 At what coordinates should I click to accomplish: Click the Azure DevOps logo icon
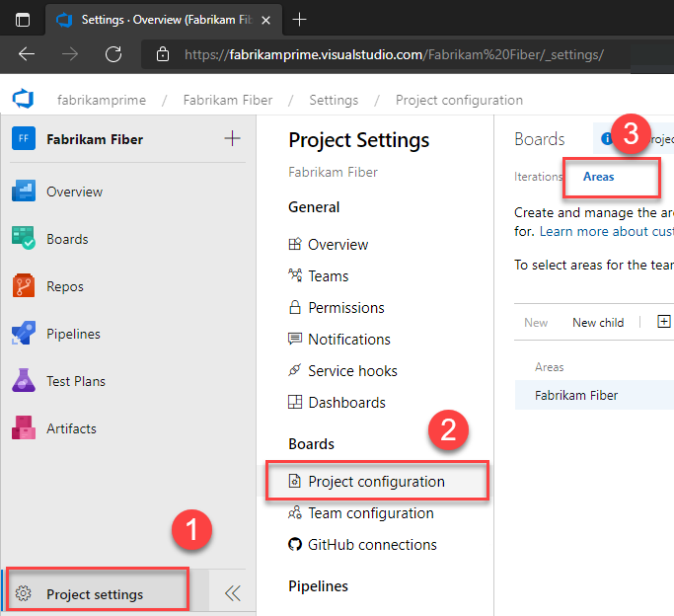coord(23,100)
